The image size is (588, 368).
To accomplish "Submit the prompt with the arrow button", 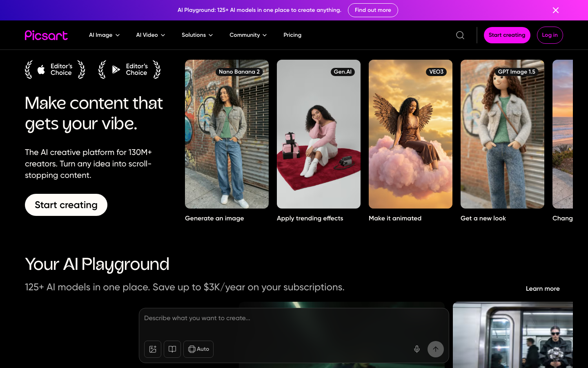I will click(x=436, y=349).
